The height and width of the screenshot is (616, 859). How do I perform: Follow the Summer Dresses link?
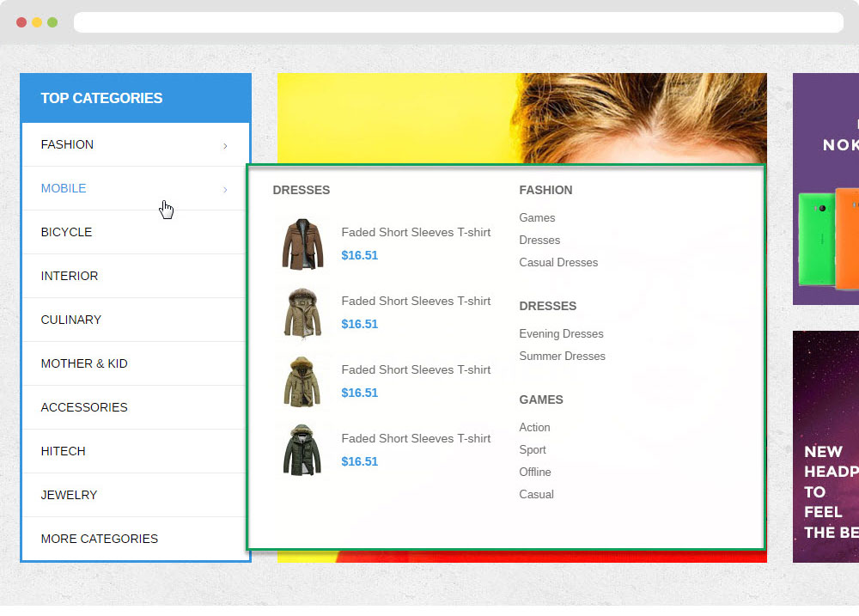(x=562, y=356)
